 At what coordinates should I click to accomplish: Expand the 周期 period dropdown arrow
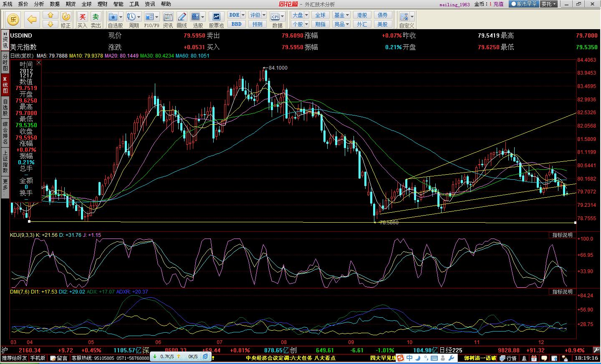click(x=139, y=17)
